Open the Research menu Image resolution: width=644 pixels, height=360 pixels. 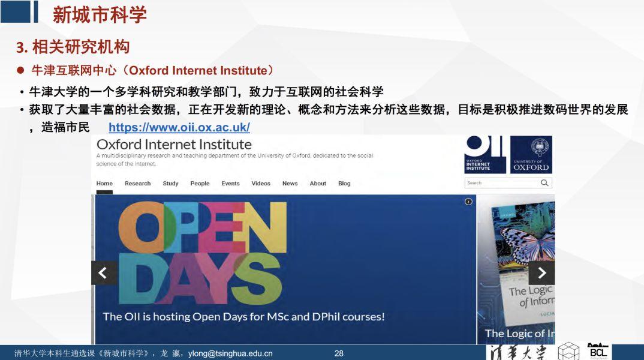click(137, 183)
